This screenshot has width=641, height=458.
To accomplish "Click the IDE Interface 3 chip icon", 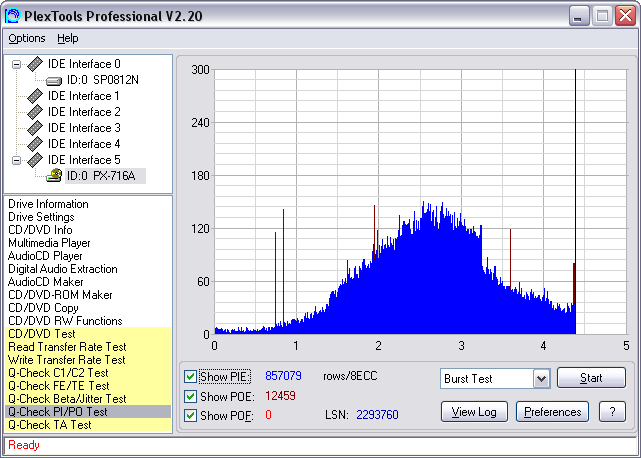I will (x=35, y=128).
